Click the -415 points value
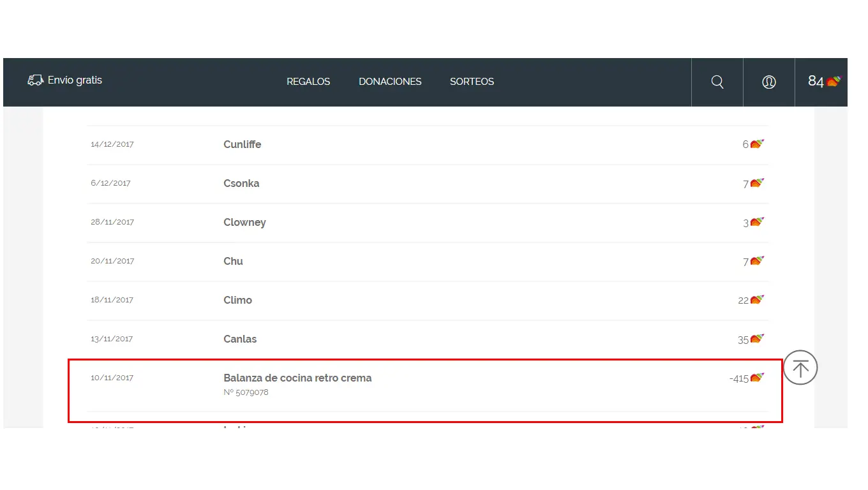The height and width of the screenshot is (490, 868). coord(739,378)
